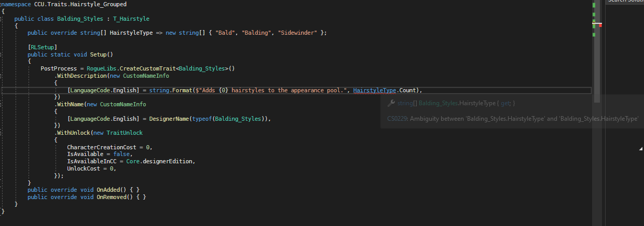Click the OnAdded method name
The image size is (644, 226).
(x=108, y=190)
